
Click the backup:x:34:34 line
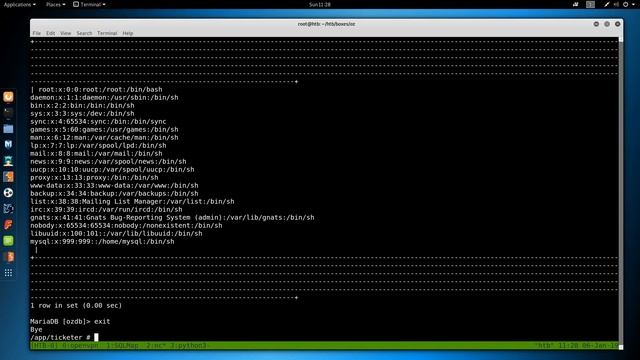[114, 193]
